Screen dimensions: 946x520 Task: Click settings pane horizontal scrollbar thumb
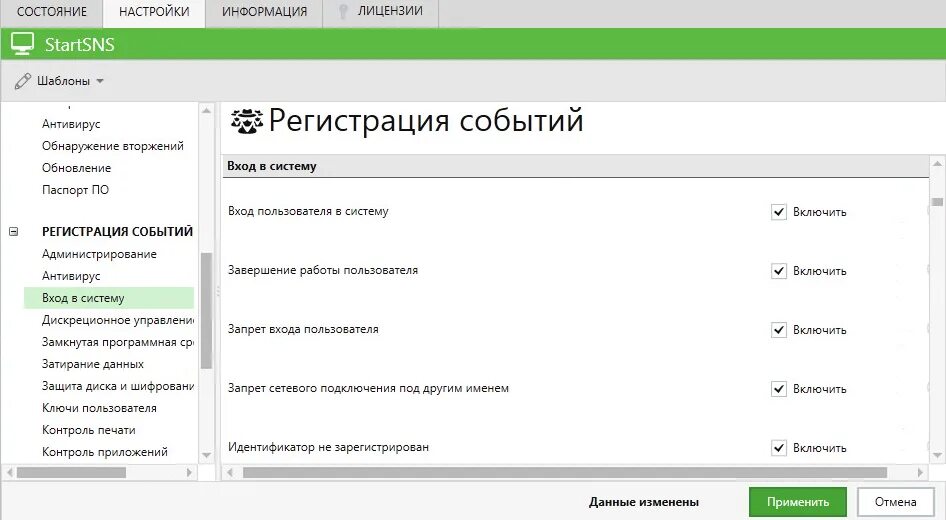[x=565, y=472]
